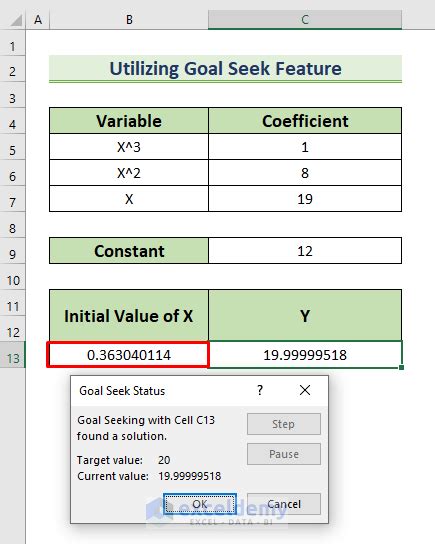Select column C header
Viewport: 435px width, 544px height.
click(305, 20)
